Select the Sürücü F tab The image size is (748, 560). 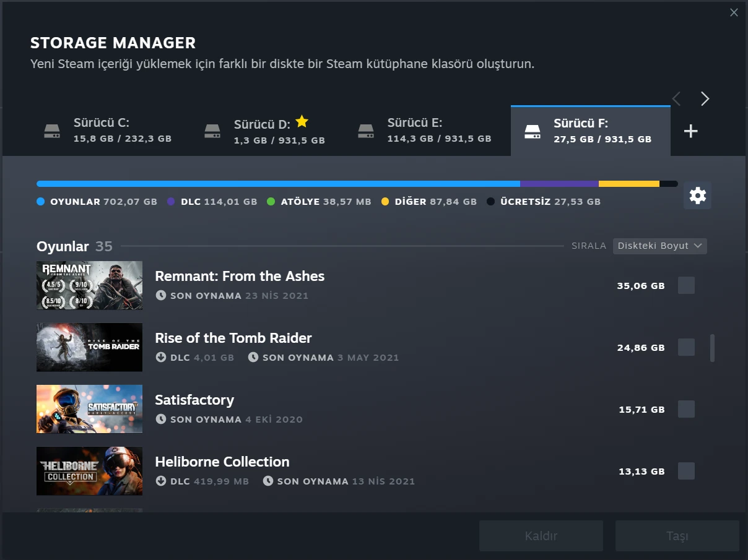pyautogui.click(x=591, y=131)
